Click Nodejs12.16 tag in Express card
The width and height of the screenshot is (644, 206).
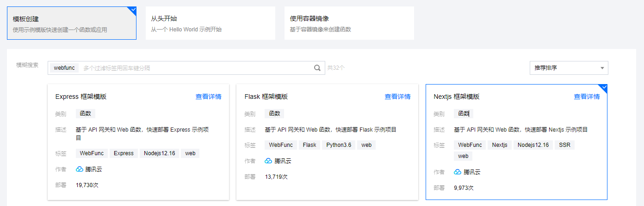click(160, 153)
